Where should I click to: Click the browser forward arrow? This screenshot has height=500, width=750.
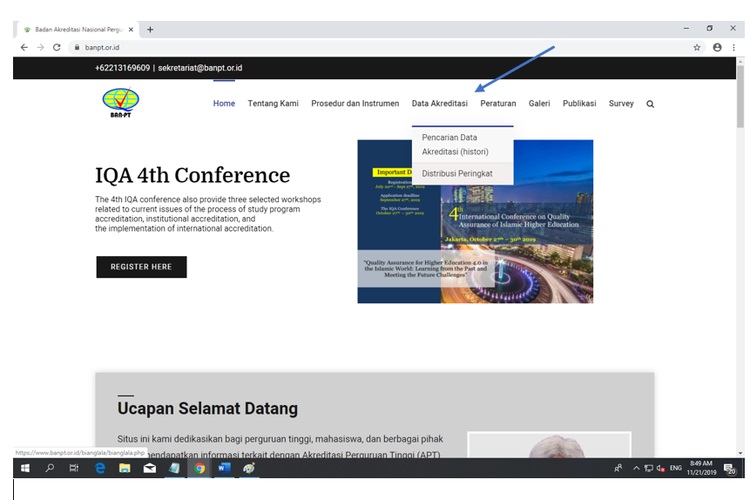[40, 47]
